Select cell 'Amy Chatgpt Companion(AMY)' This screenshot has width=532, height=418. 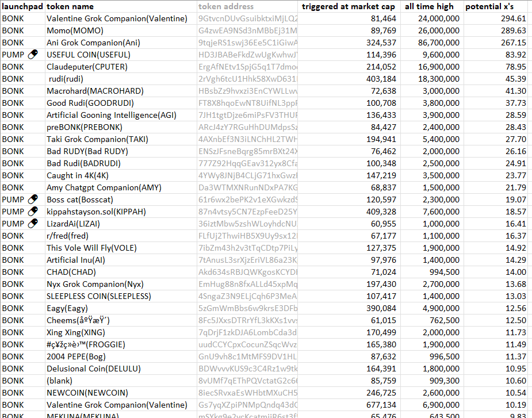(x=121, y=187)
